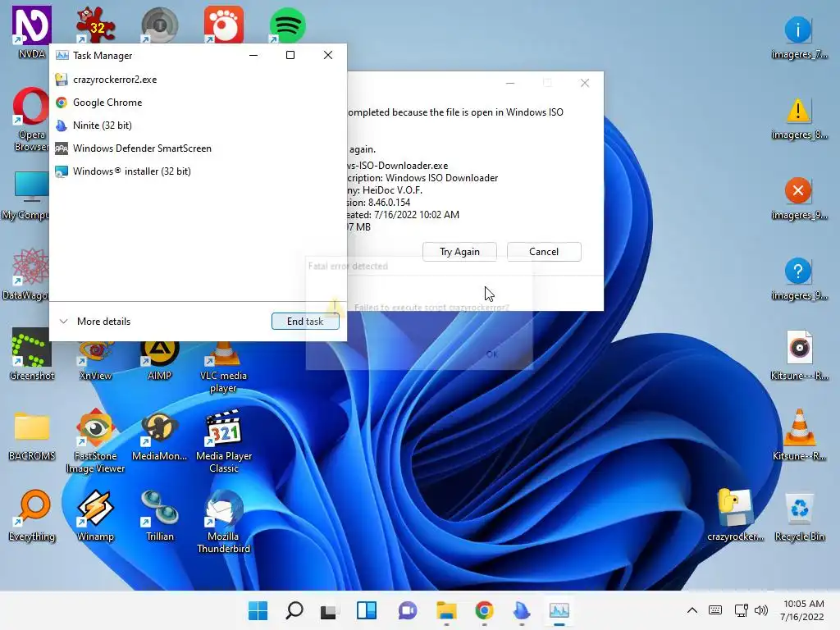This screenshot has height=630, width=840.
Task: Minimize the Task Manager window
Action: [253, 55]
